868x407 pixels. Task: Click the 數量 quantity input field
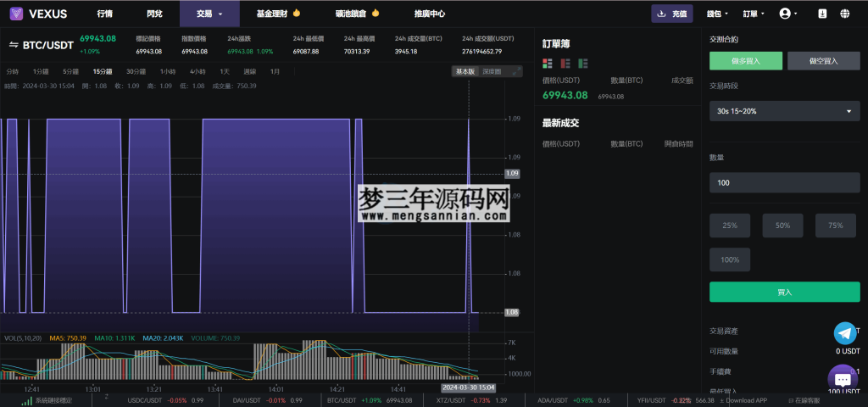click(784, 183)
